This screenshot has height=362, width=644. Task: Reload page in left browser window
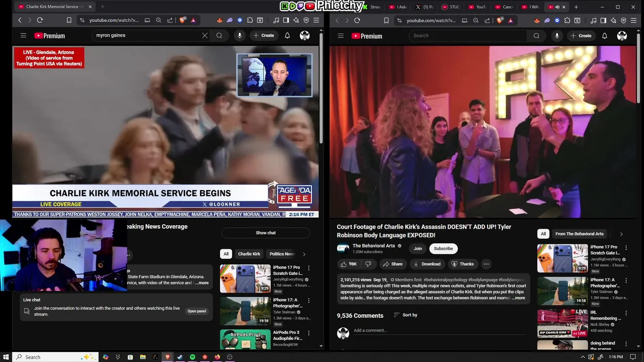tap(40, 20)
